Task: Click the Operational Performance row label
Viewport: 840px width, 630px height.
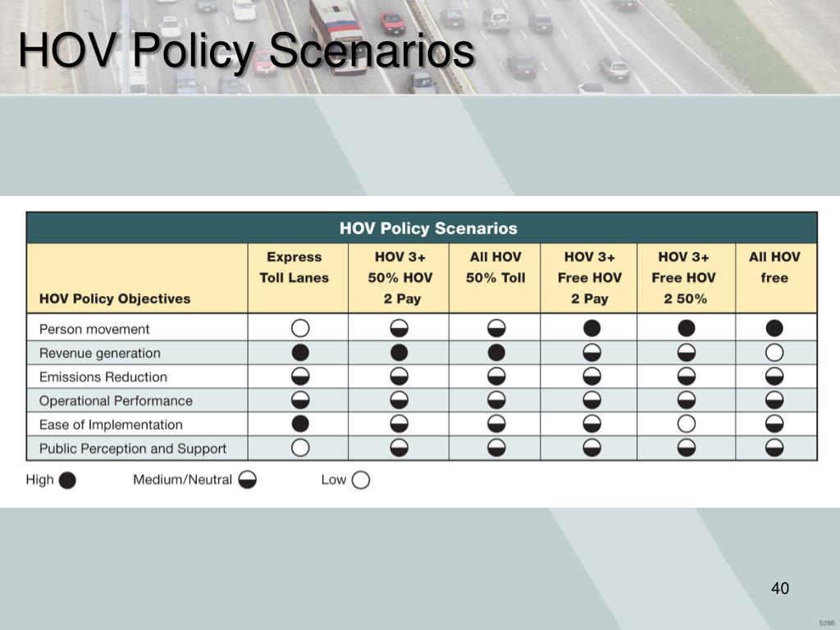Action: pos(116,400)
